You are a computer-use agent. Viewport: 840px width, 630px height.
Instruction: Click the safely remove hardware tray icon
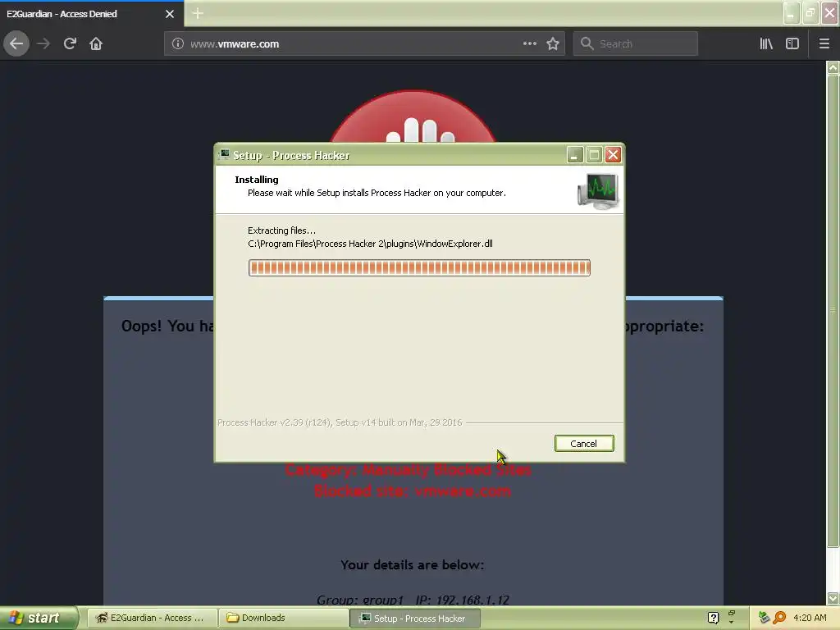click(764, 618)
